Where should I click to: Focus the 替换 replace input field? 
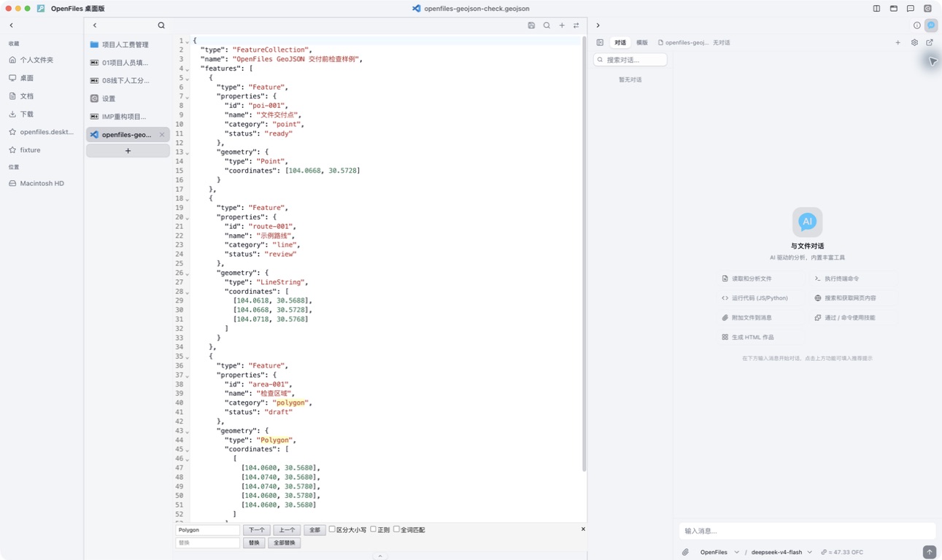pyautogui.click(x=208, y=543)
